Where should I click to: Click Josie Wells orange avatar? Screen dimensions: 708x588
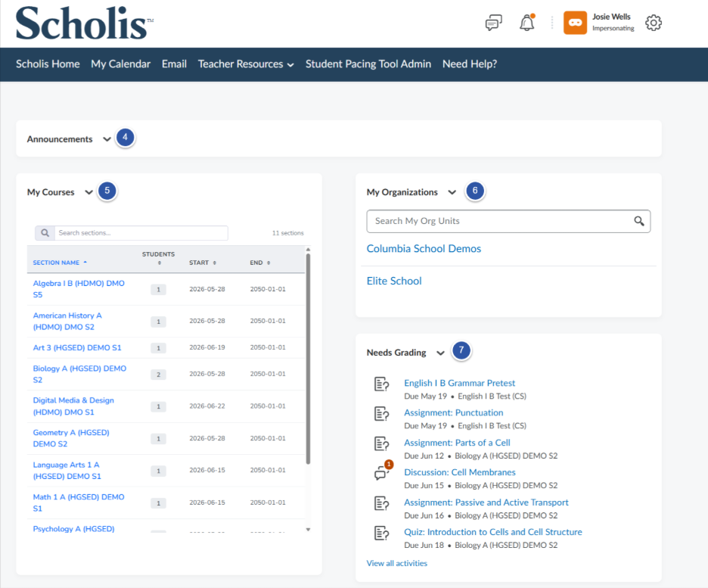(x=575, y=23)
